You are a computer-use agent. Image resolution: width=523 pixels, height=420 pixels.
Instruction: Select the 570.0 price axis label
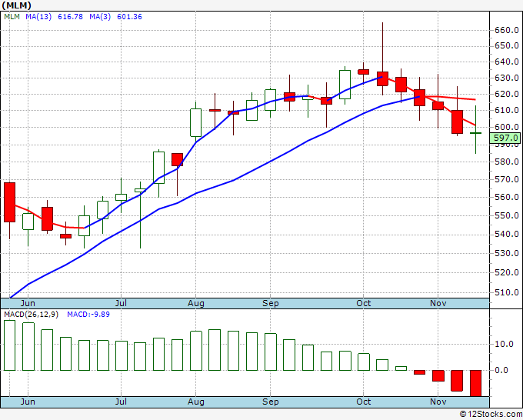pyautogui.click(x=507, y=179)
